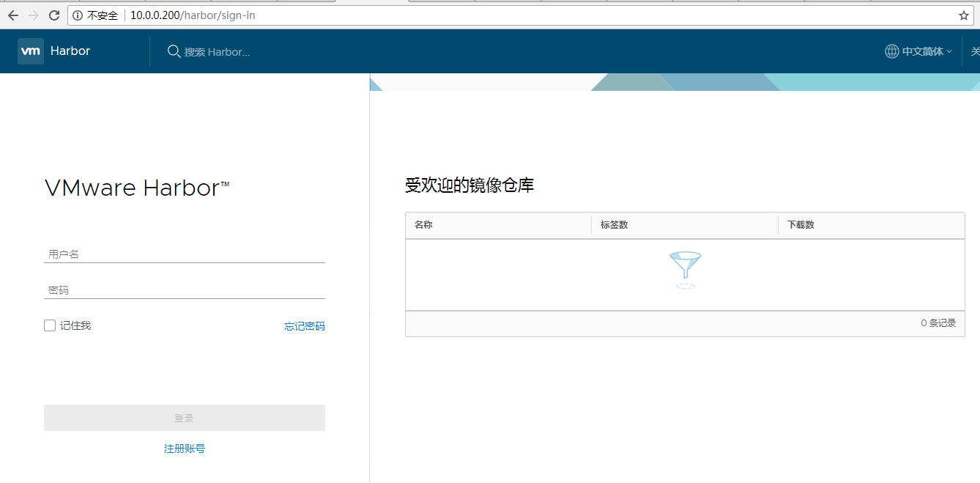The width and height of the screenshot is (980, 483).
Task: Click the browser forward arrow
Action: tap(33, 15)
